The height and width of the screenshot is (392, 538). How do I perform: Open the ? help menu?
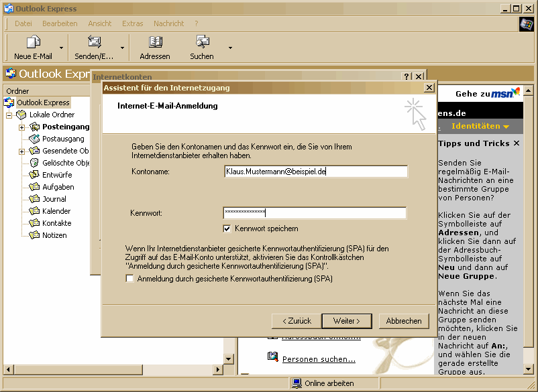point(197,23)
